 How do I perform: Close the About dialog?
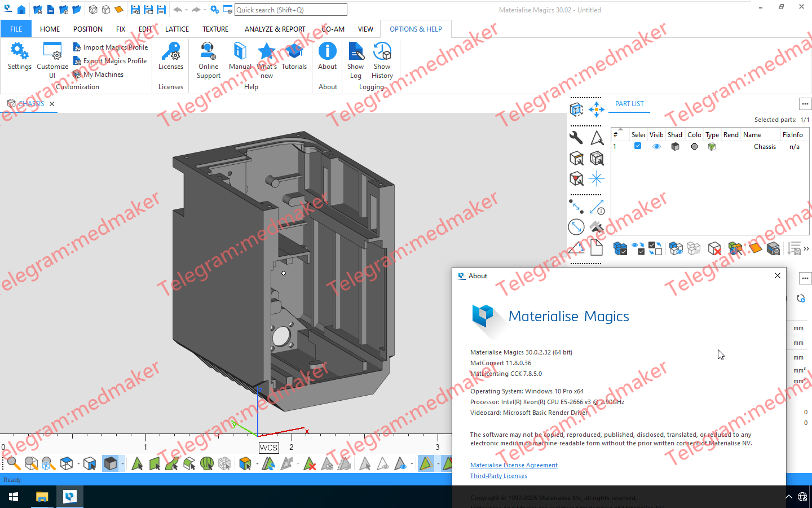coord(778,275)
